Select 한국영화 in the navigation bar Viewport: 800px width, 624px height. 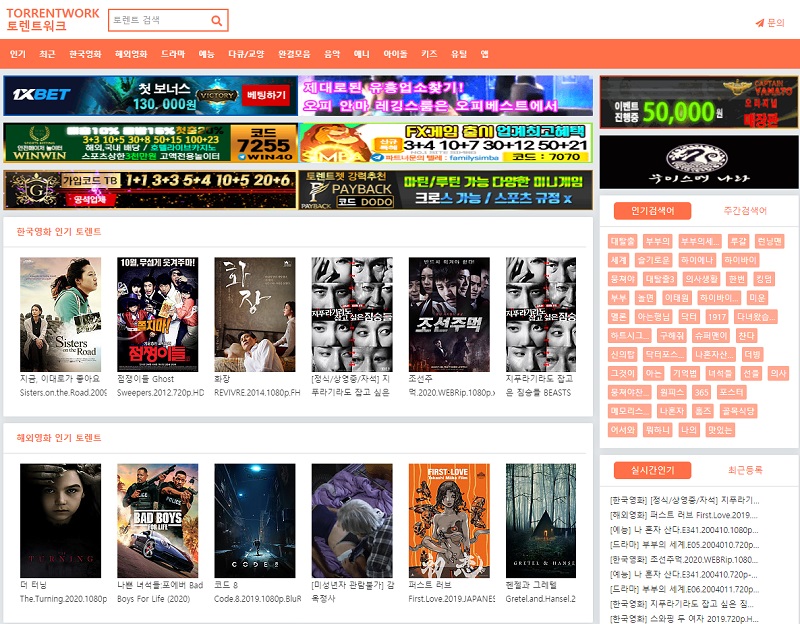85,54
